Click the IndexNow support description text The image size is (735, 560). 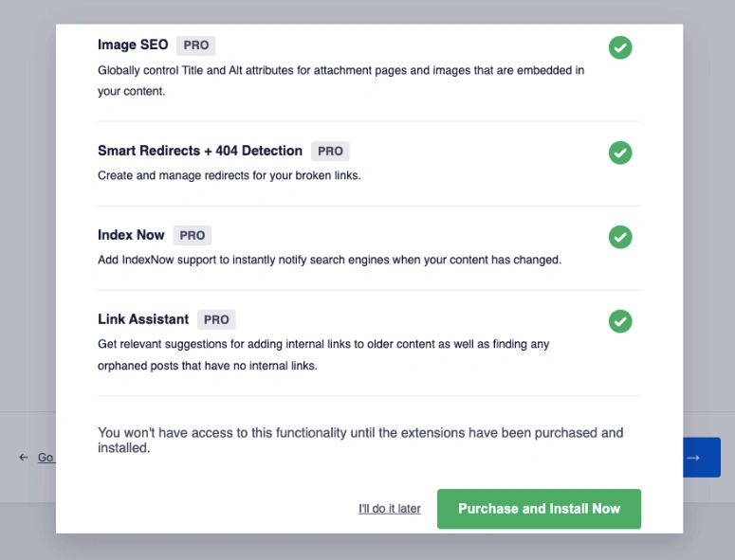tap(329, 260)
